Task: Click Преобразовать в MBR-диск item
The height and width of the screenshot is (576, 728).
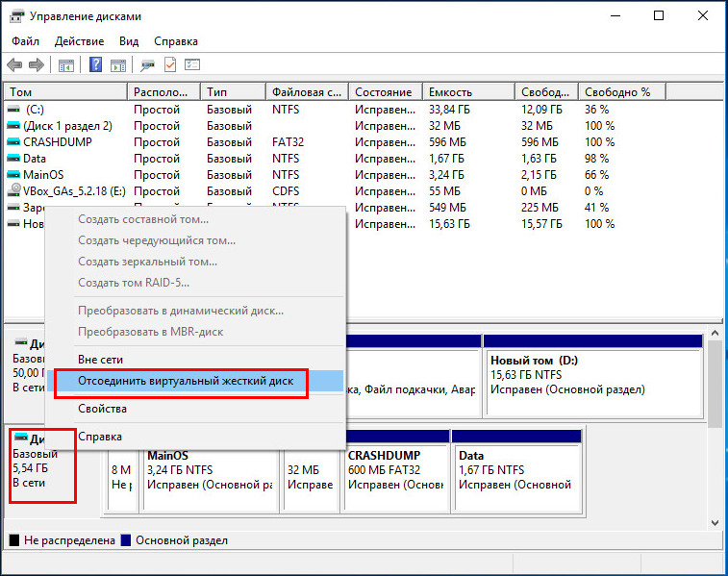Action: (x=195, y=332)
